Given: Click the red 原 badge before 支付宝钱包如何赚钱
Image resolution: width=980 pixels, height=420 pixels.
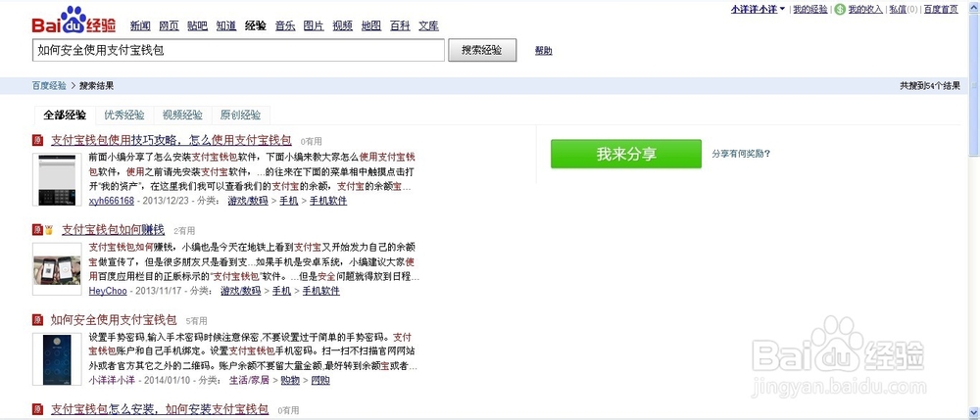Looking at the screenshot, I should point(37,230).
